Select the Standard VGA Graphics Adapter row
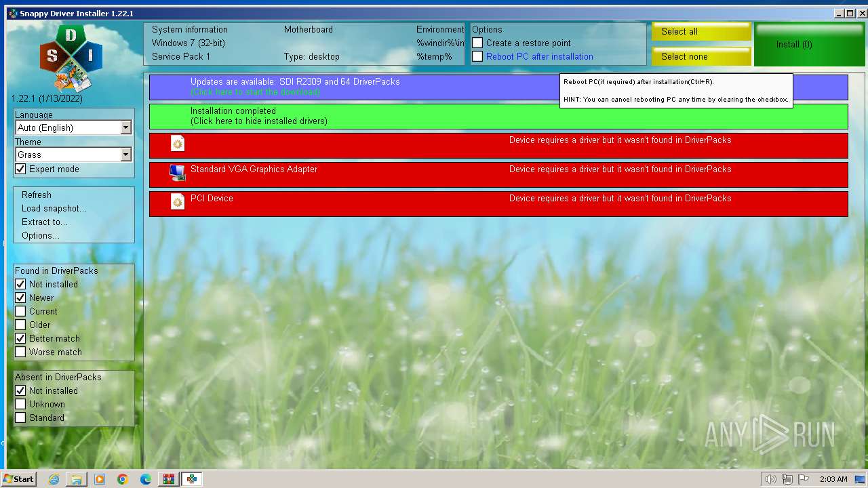Viewport: 868px width, 488px height. [498, 174]
